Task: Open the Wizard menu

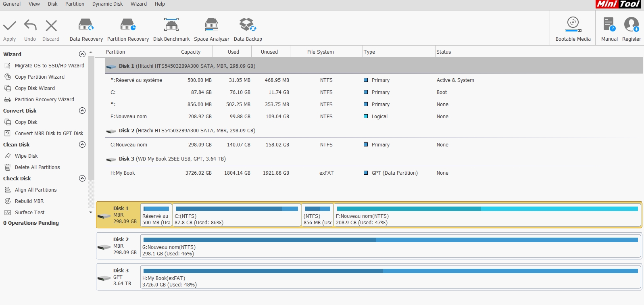Action: (x=138, y=4)
